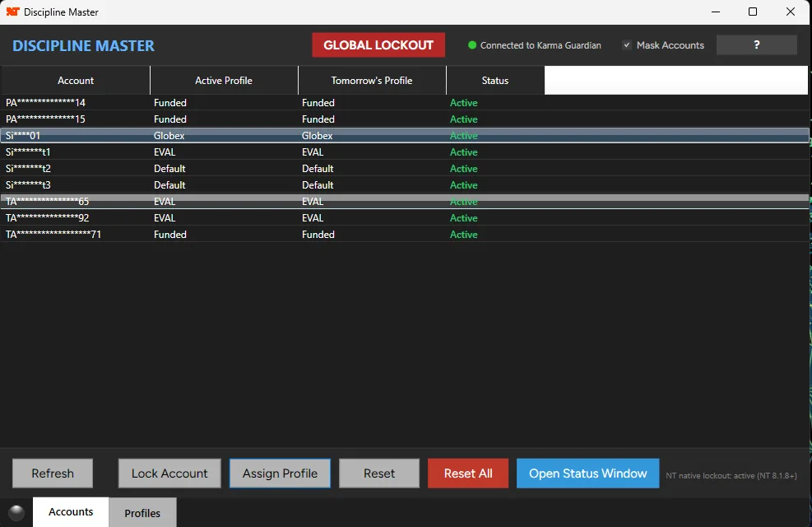Sort by Tomorrow's Profile column header
812x527 pixels.
[372, 81]
